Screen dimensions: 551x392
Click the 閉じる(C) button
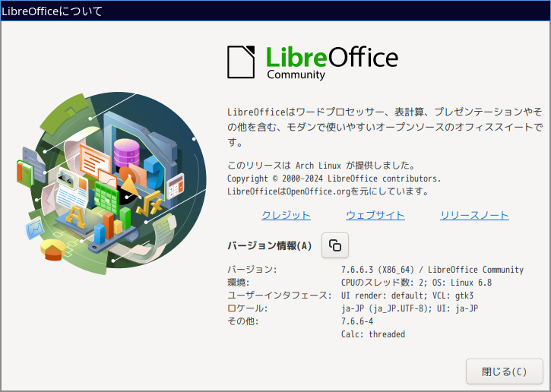505,371
